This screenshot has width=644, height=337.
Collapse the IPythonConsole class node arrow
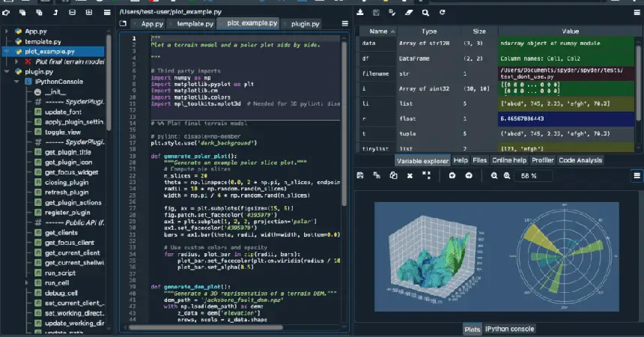16,82
